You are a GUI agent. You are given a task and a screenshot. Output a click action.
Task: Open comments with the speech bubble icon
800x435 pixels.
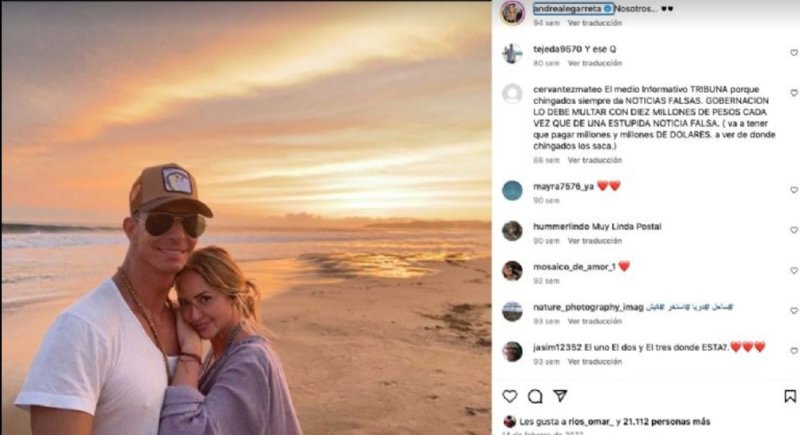[535, 396]
